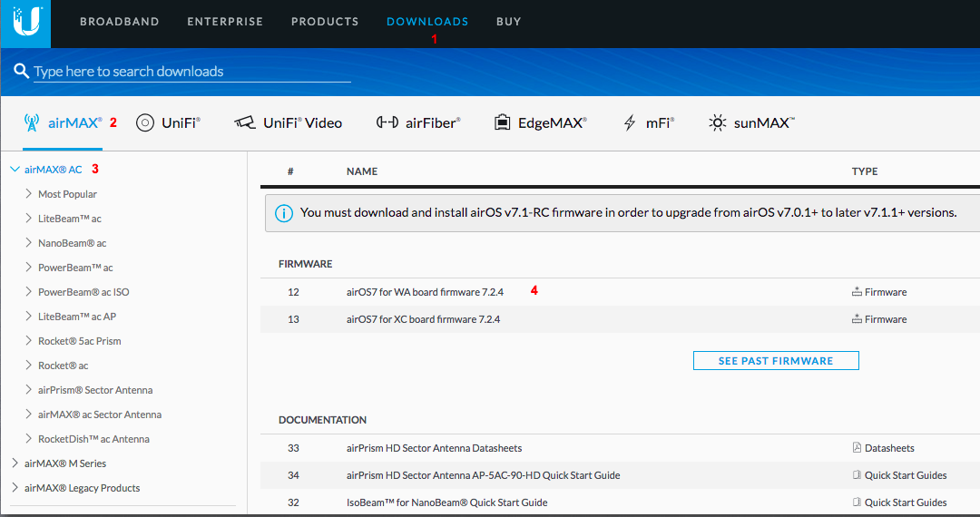Open the Enterprise menu
The image size is (980, 517).
[x=225, y=22]
